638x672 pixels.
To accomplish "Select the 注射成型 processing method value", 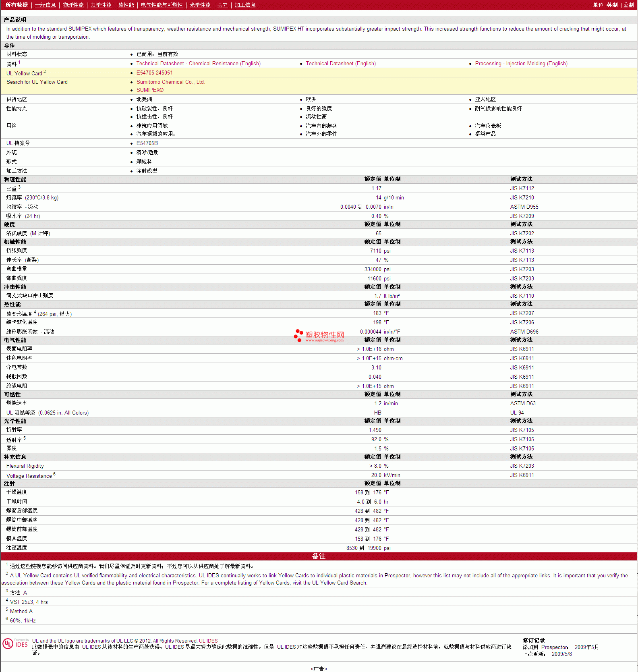I will [x=147, y=171].
